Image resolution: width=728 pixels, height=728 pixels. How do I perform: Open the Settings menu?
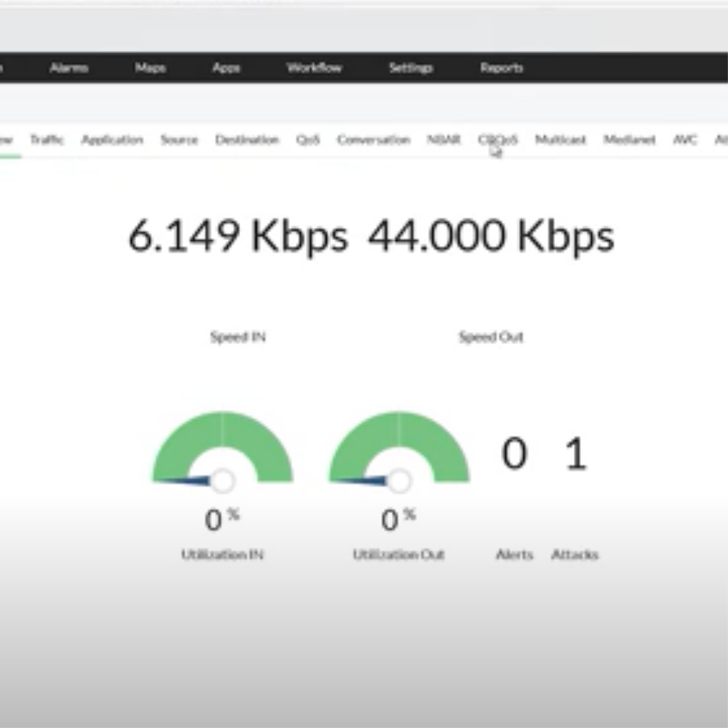411,68
